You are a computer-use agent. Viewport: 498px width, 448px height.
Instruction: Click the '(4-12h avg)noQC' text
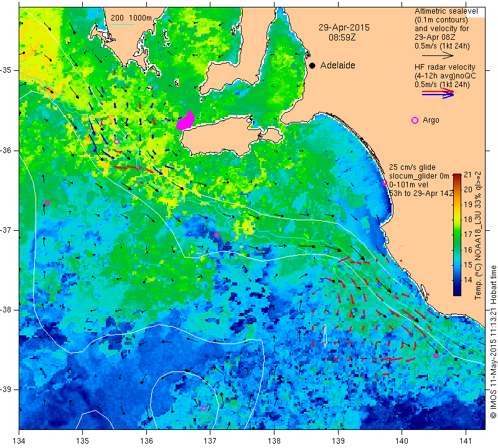pyautogui.click(x=445, y=76)
